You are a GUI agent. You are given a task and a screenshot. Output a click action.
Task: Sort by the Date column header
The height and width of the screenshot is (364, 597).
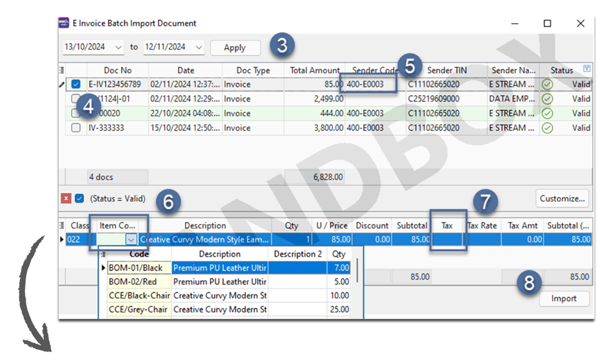tap(185, 70)
